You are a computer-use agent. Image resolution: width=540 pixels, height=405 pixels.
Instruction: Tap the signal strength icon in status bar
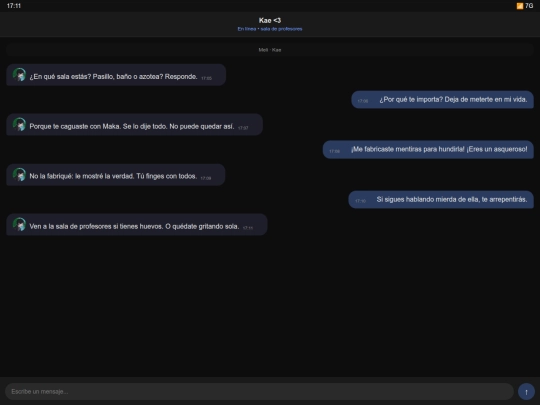520,6
